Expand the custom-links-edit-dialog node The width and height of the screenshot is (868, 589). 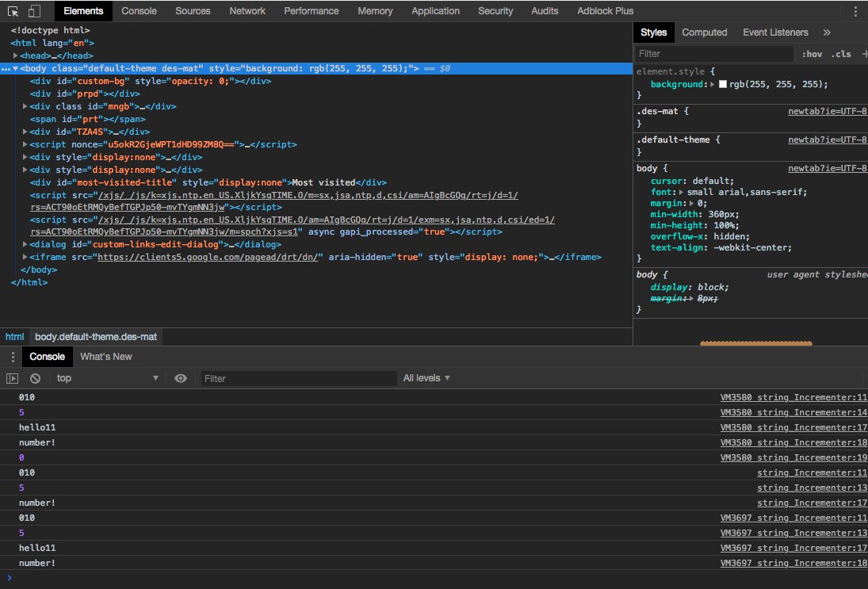pyautogui.click(x=25, y=244)
